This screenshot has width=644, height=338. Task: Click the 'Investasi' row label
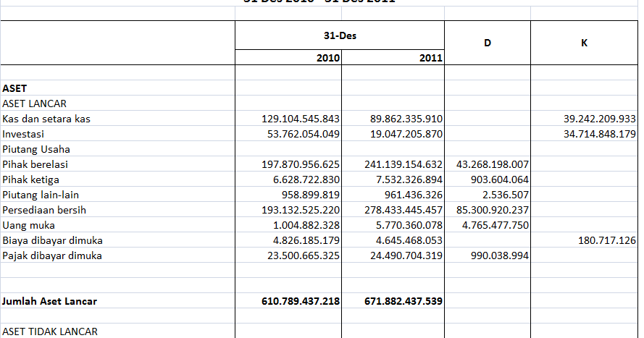[x=23, y=134]
